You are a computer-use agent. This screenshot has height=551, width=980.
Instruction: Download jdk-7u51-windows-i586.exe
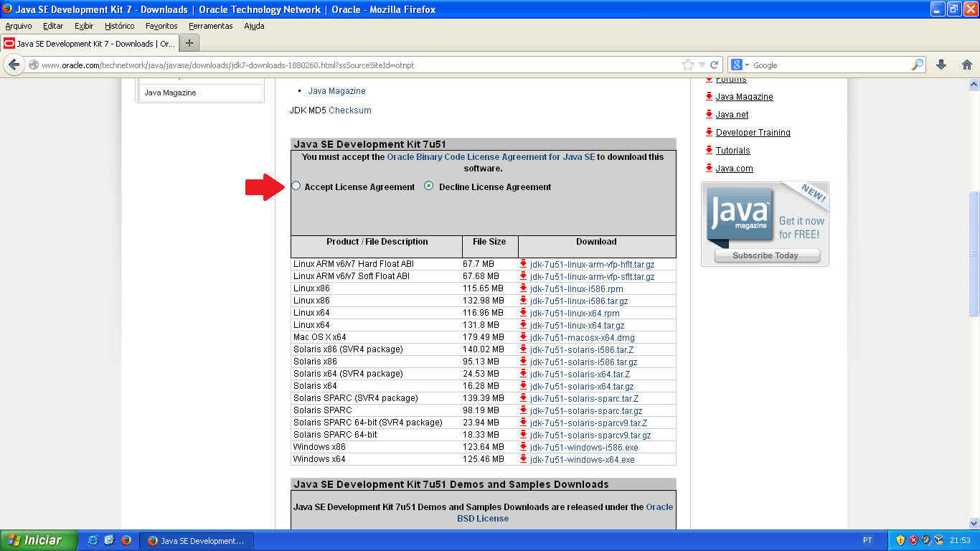[x=584, y=447]
